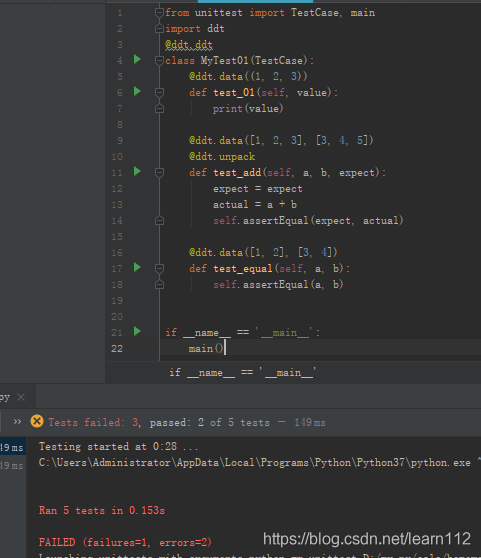Image resolution: width=481 pixels, height=558 pixels.
Task: Select the second dimmed 49 ms result row
Action: 12,465
